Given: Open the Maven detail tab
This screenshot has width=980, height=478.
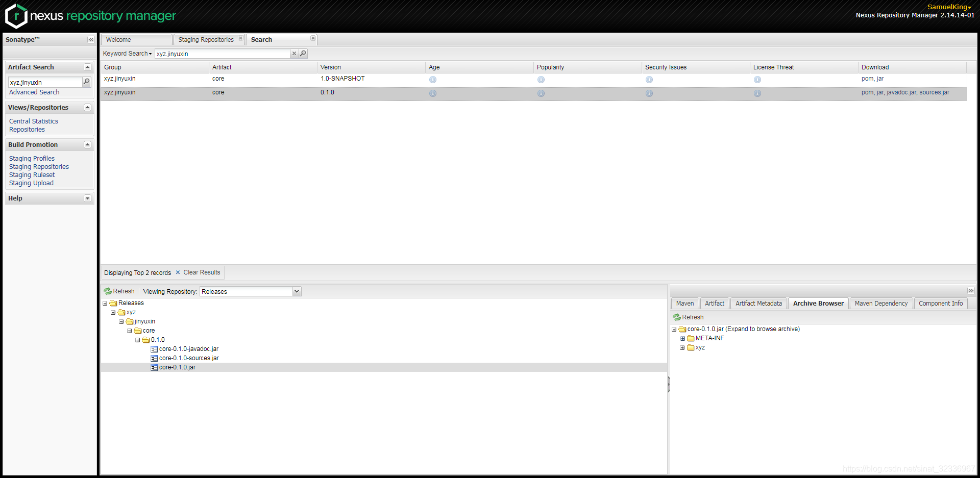Looking at the screenshot, I should pyautogui.click(x=685, y=303).
